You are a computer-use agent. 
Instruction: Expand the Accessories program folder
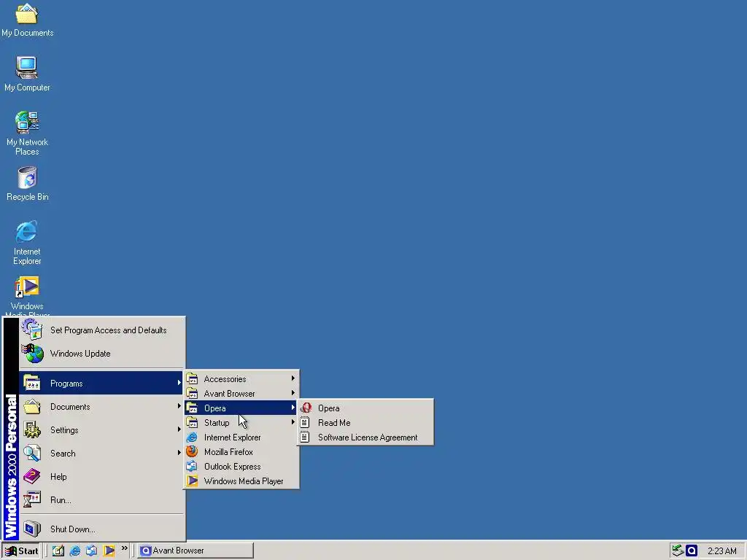[241, 379]
